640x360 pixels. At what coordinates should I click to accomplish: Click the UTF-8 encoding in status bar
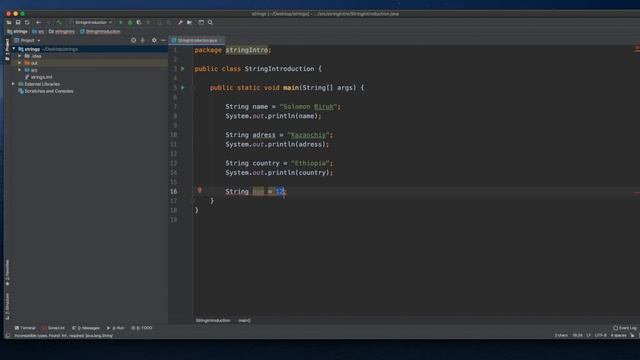pyautogui.click(x=600, y=336)
